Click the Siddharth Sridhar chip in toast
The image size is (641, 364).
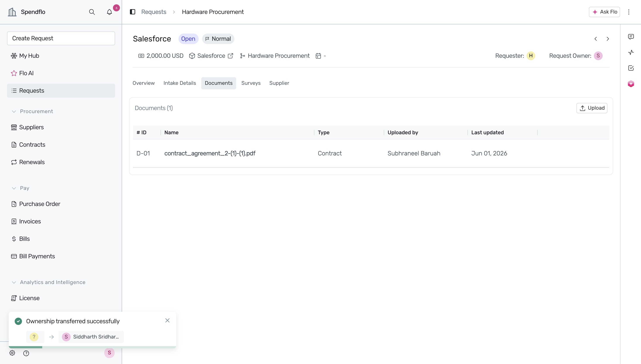[x=91, y=337]
